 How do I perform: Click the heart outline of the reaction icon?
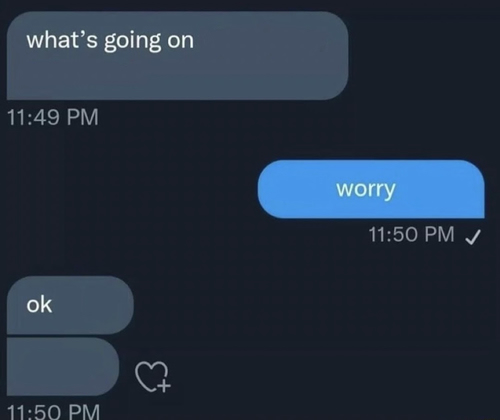pyautogui.click(x=150, y=375)
